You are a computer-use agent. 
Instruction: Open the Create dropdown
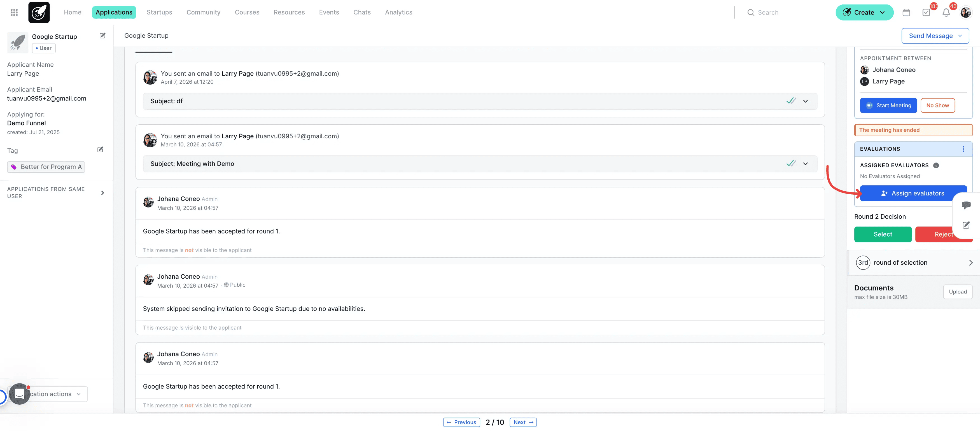coord(864,13)
